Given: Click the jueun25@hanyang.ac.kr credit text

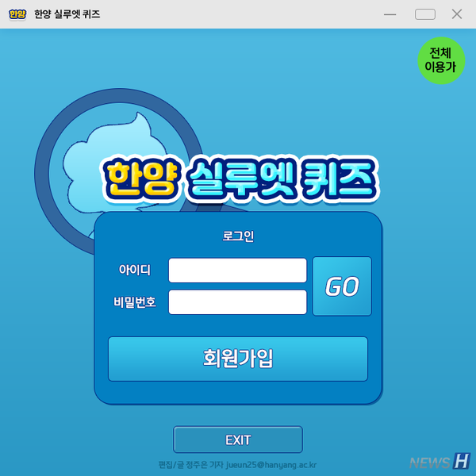Looking at the screenshot, I should (271, 465).
